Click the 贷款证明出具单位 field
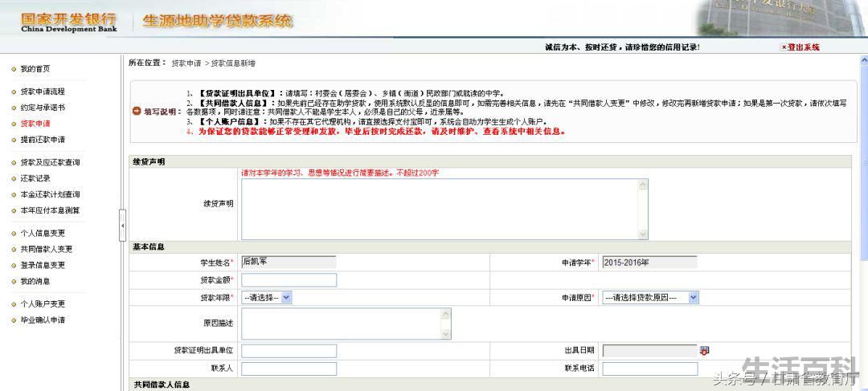The height and width of the screenshot is (391, 868). 289,351
